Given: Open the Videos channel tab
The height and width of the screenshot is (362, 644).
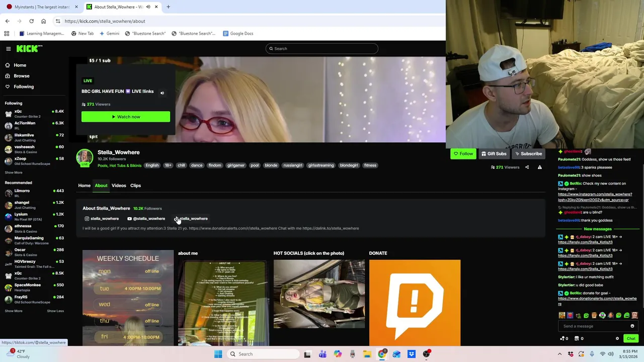Looking at the screenshot, I should pyautogui.click(x=119, y=186).
